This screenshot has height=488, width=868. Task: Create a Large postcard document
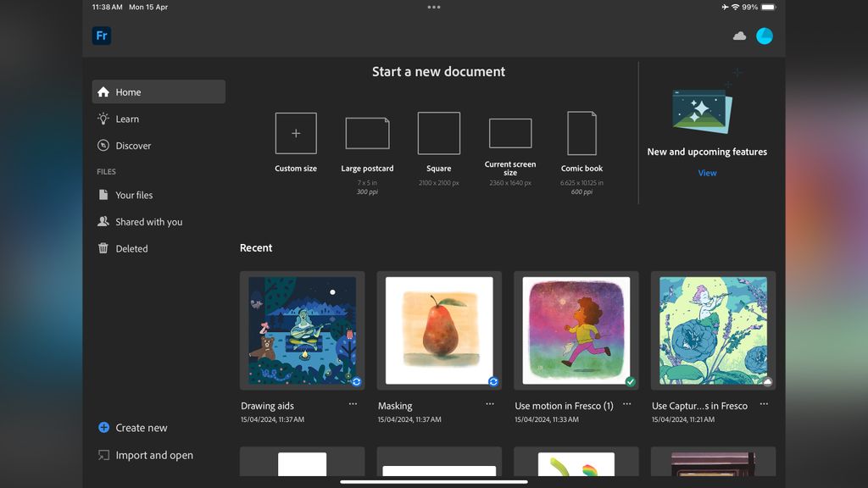pos(367,133)
